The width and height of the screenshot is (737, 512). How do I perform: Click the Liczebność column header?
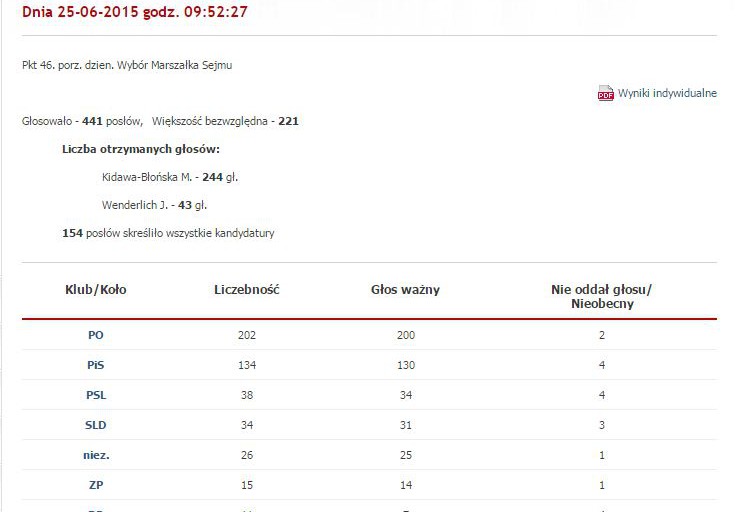point(247,290)
